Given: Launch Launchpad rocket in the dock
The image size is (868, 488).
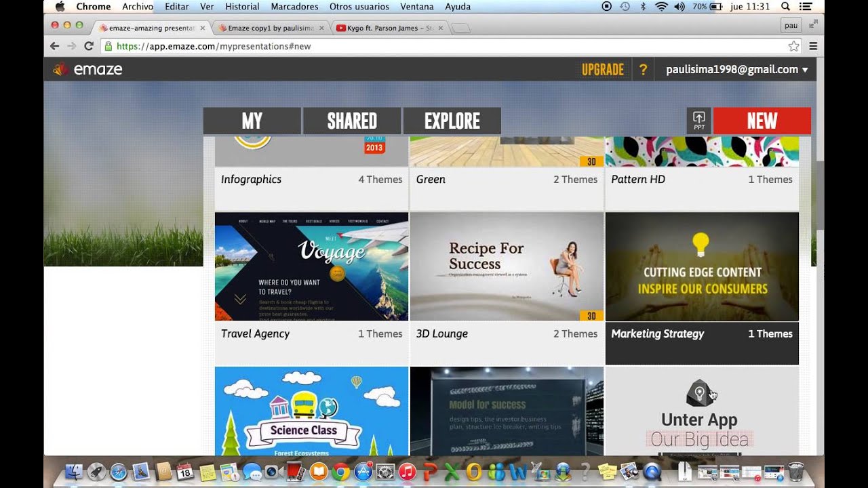Looking at the screenshot, I should tap(96, 471).
